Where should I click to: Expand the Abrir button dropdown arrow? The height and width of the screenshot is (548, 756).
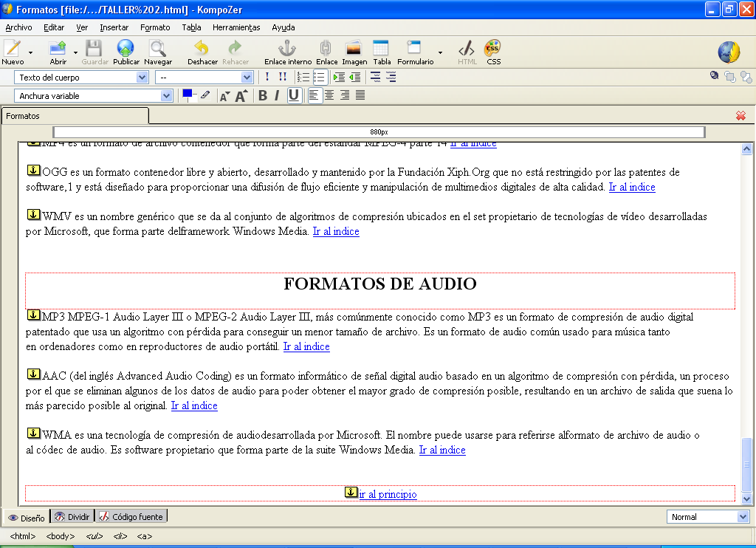[x=76, y=52]
